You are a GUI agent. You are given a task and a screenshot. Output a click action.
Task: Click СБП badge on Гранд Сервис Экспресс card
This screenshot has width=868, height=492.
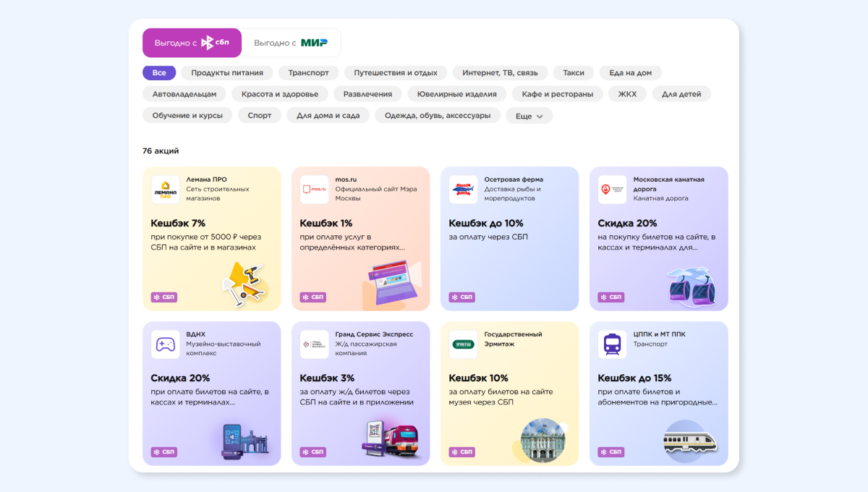[313, 452]
